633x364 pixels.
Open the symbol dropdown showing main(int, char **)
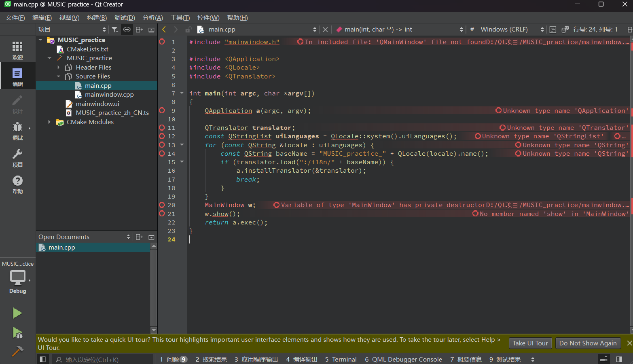(399, 30)
